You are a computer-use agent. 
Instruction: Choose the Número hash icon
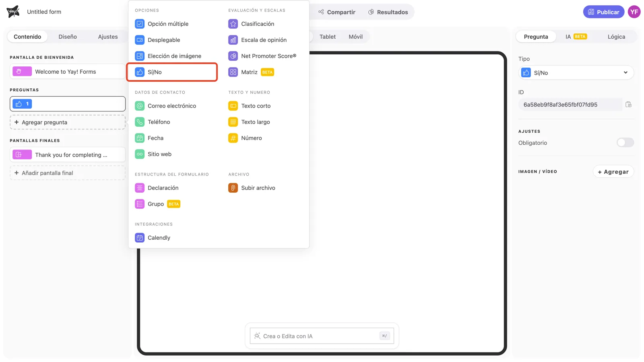(x=233, y=138)
